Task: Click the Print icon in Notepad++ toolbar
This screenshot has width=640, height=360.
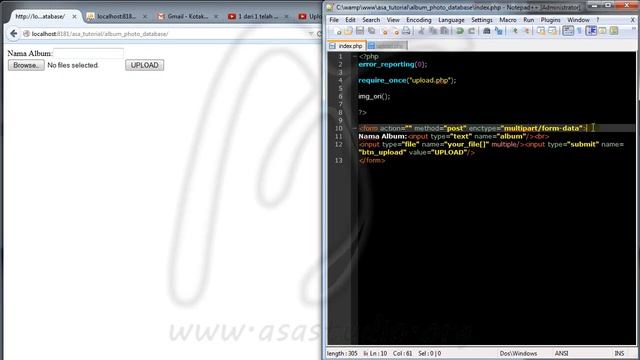Action: point(406,31)
